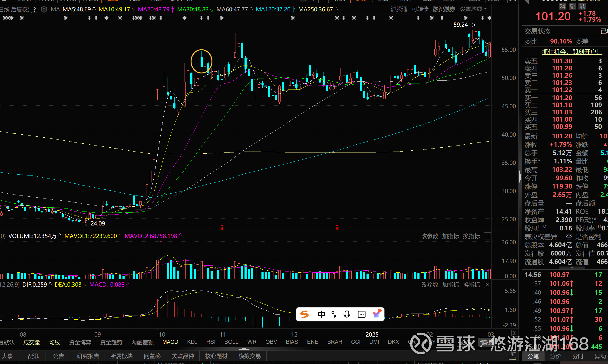Select the 分价 tab
Image resolution: width=608 pixels, height=364 pixels.
555,356
